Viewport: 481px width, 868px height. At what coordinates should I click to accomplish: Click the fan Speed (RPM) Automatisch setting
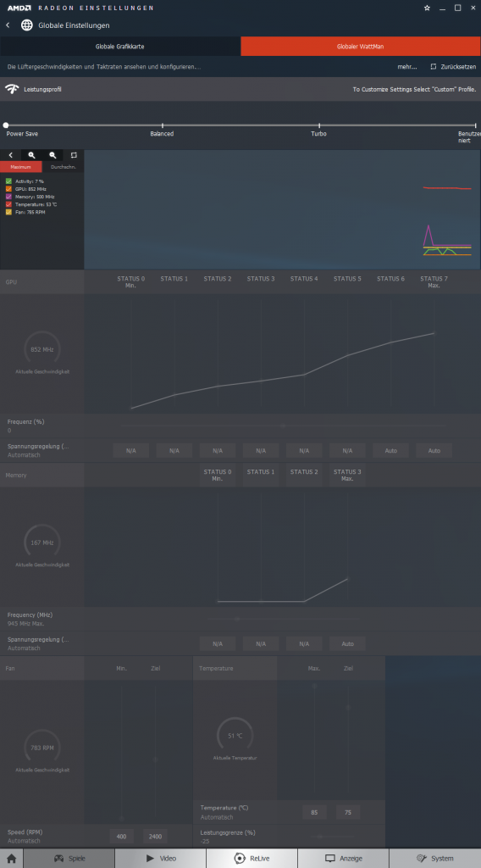click(x=42, y=836)
